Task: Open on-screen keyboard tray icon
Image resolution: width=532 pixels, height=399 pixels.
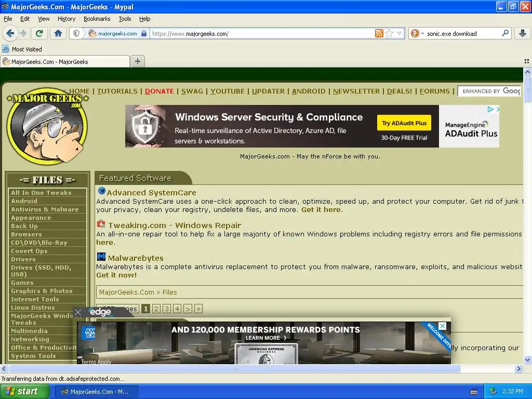Action: click(474, 392)
